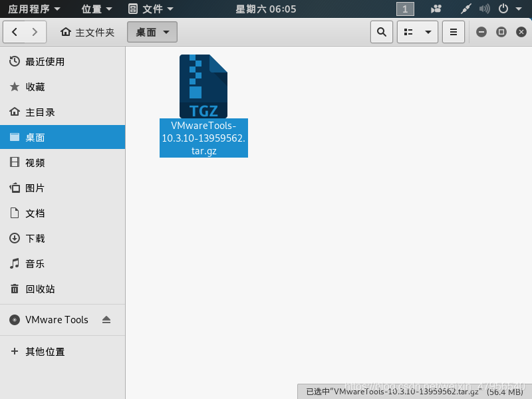The image size is (532, 399).
Task: Open the 应用程序 menu
Action: coord(34,9)
